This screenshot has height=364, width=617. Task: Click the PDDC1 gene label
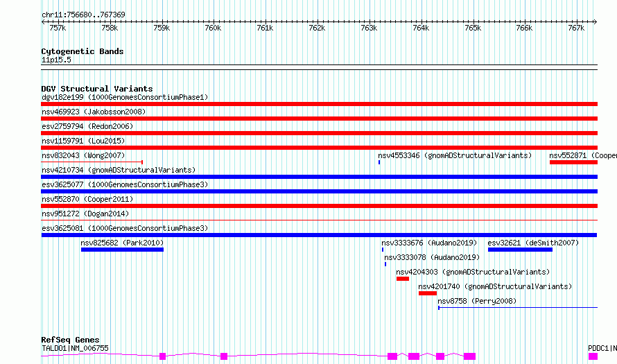click(602, 348)
